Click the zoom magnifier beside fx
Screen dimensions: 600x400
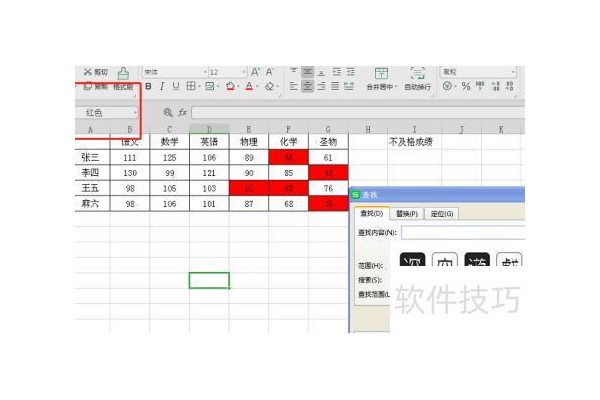168,113
